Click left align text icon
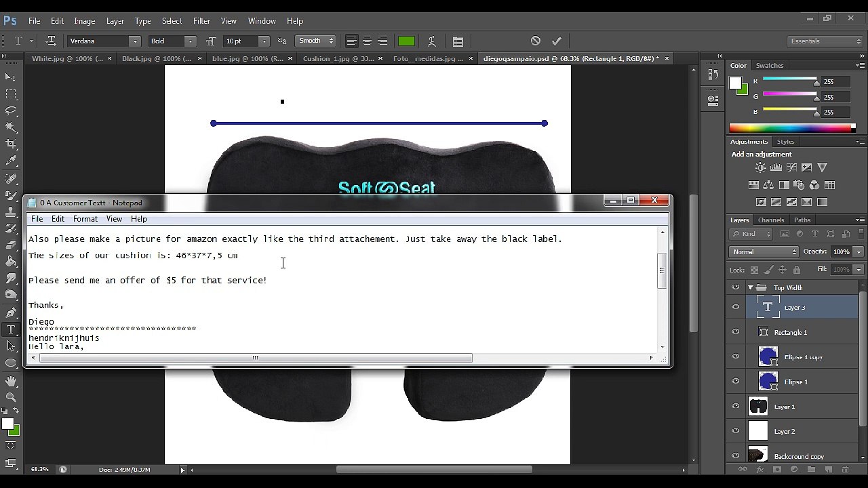 point(351,41)
